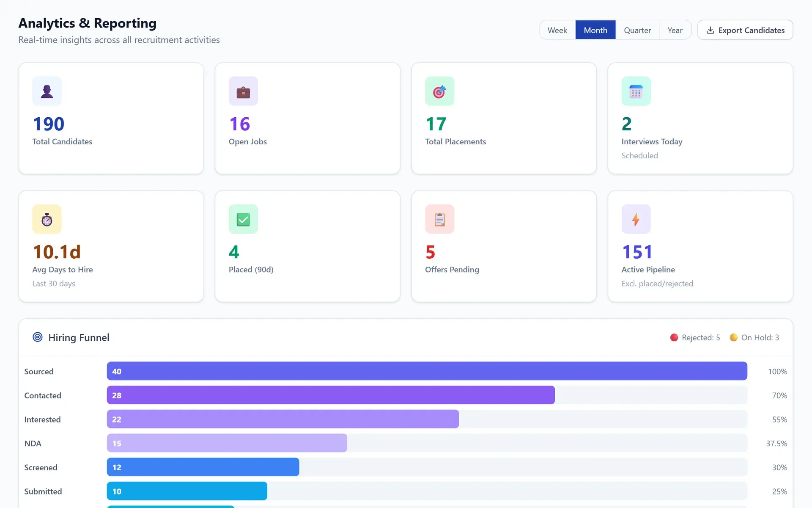This screenshot has height=508, width=812.
Task: Click the 2 Interviews Today value
Action: click(x=626, y=124)
